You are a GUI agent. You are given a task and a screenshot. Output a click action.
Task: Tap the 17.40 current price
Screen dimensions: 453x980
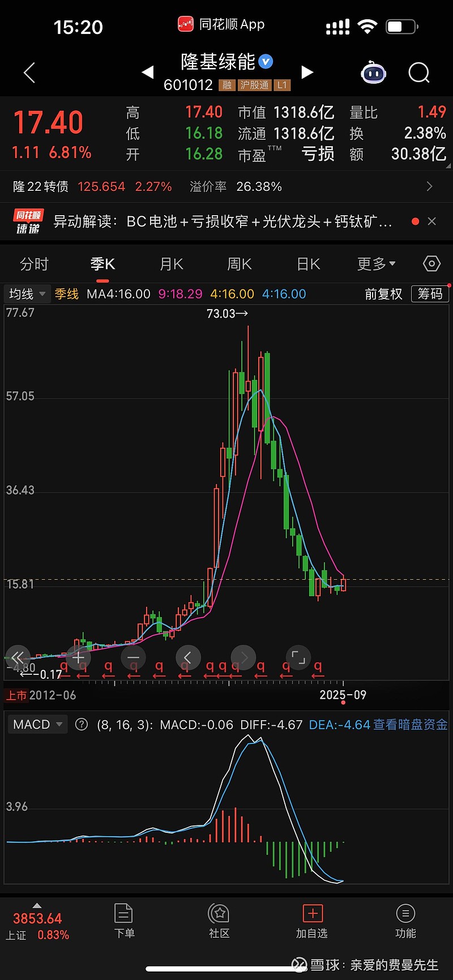[48, 122]
